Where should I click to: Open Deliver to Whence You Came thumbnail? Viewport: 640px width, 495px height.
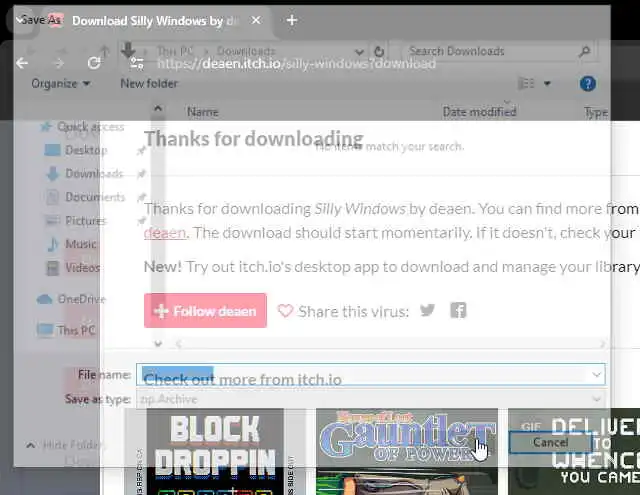pyautogui.click(x=574, y=451)
